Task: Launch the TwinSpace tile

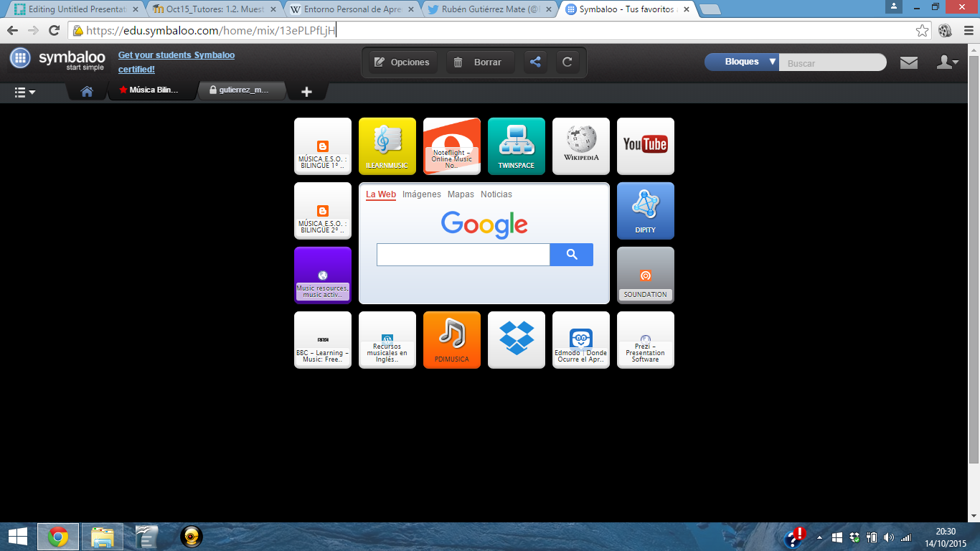Action: coord(516,146)
